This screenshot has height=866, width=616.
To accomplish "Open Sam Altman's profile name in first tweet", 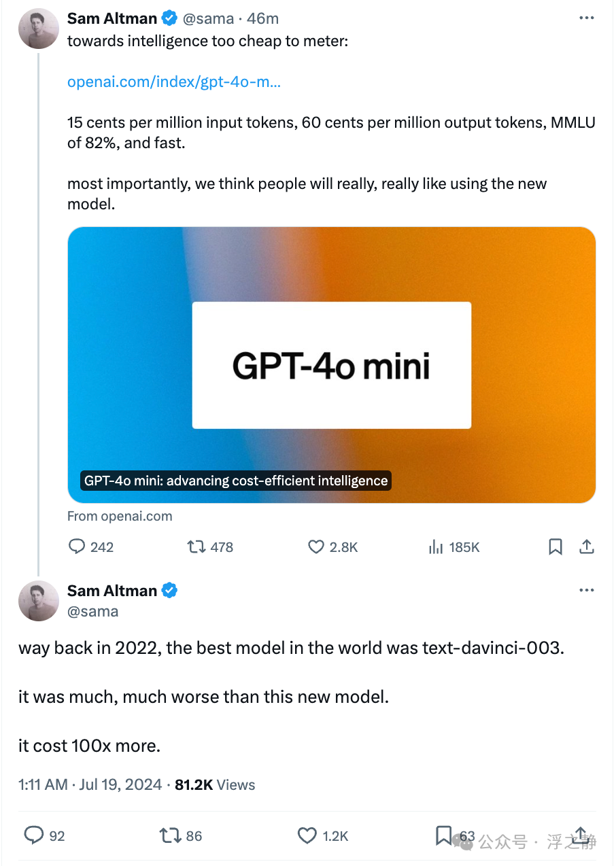I will (x=112, y=18).
